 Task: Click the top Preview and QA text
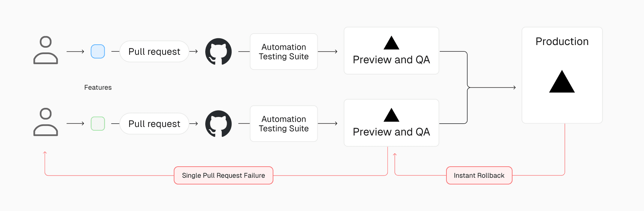tap(391, 60)
